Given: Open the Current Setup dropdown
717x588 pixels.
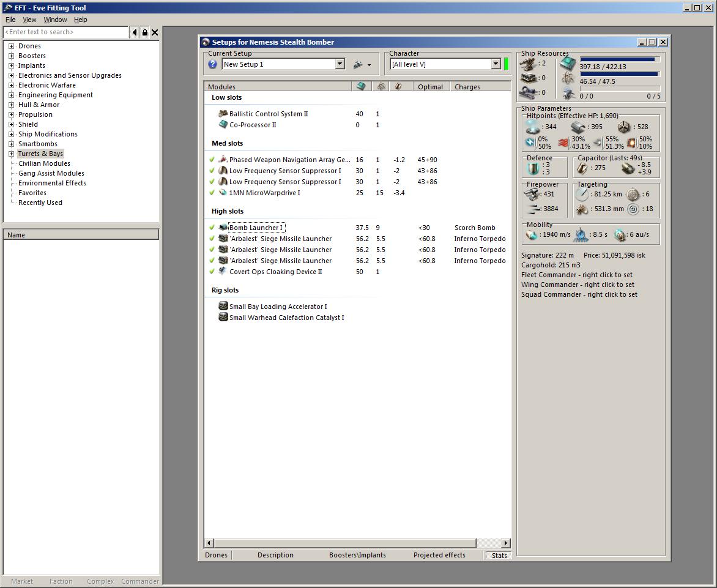Looking at the screenshot, I should 340,64.
